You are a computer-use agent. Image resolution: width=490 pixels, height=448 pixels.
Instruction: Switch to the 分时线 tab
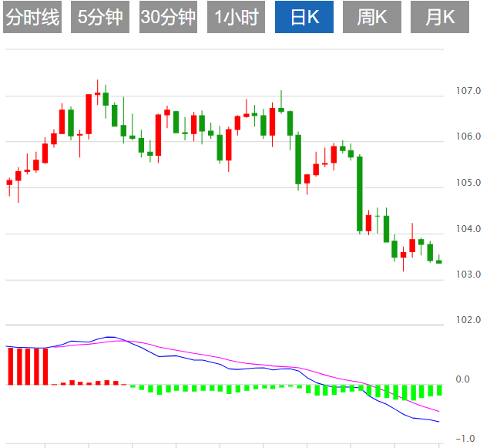[32, 17]
